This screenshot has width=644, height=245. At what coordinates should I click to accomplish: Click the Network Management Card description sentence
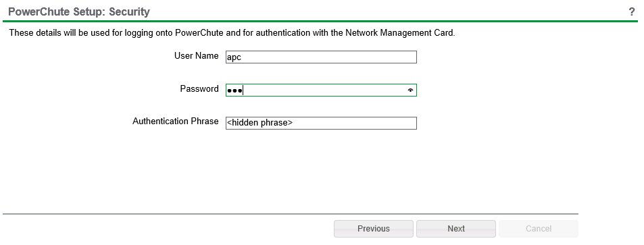click(x=232, y=33)
